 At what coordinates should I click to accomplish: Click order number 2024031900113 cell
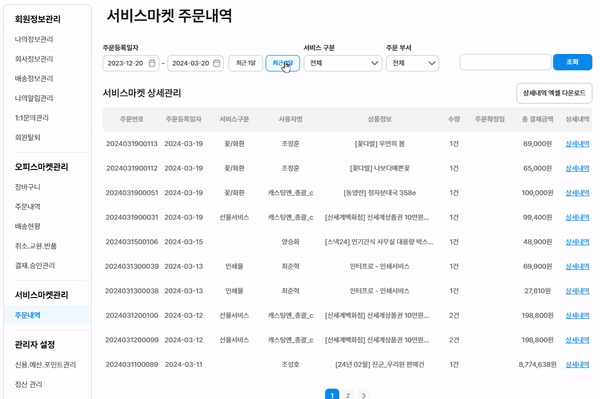(x=132, y=144)
